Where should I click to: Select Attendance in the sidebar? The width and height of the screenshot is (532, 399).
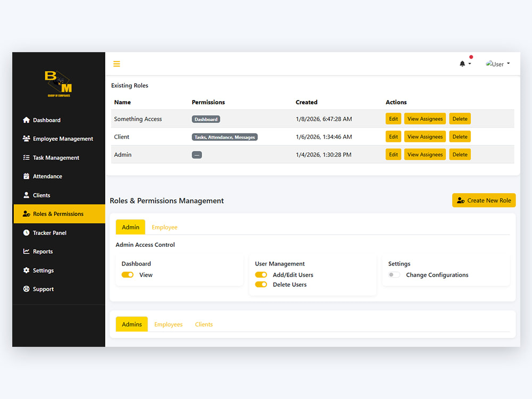pos(60,176)
